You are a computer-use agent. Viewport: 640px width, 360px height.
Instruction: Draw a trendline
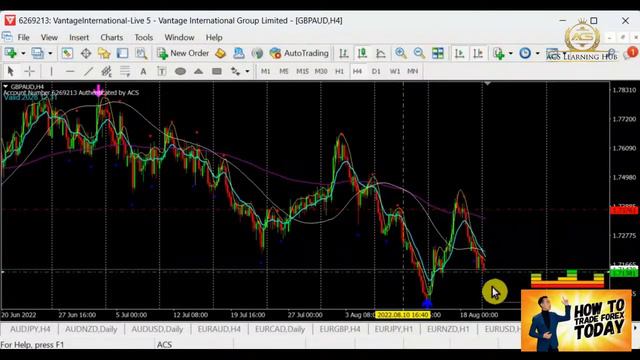(x=88, y=71)
